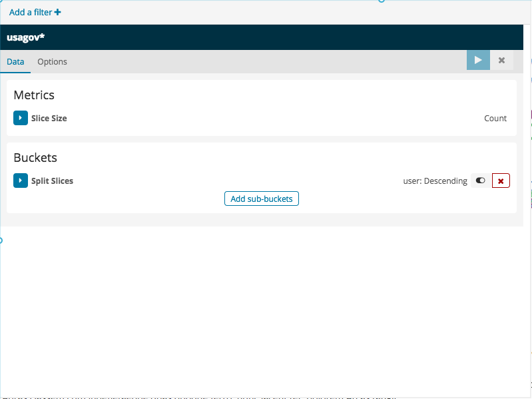Screen dimensions: 532x399
Task: Click the user: Descending description
Action: [x=435, y=181]
